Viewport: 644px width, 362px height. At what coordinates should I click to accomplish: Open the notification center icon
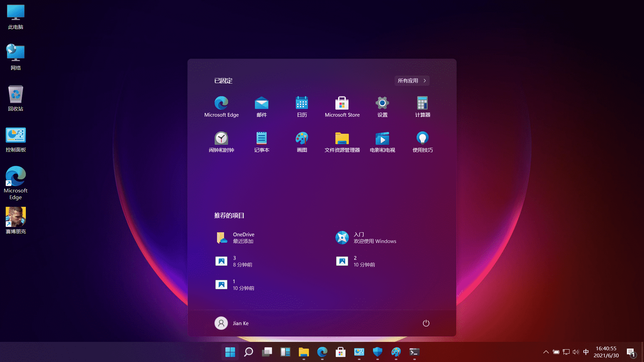(631, 352)
